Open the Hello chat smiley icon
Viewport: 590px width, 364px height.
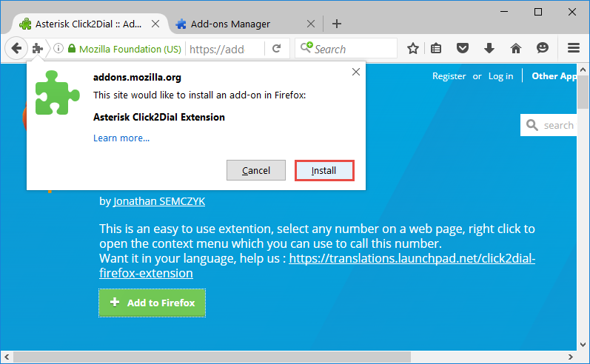tap(542, 48)
